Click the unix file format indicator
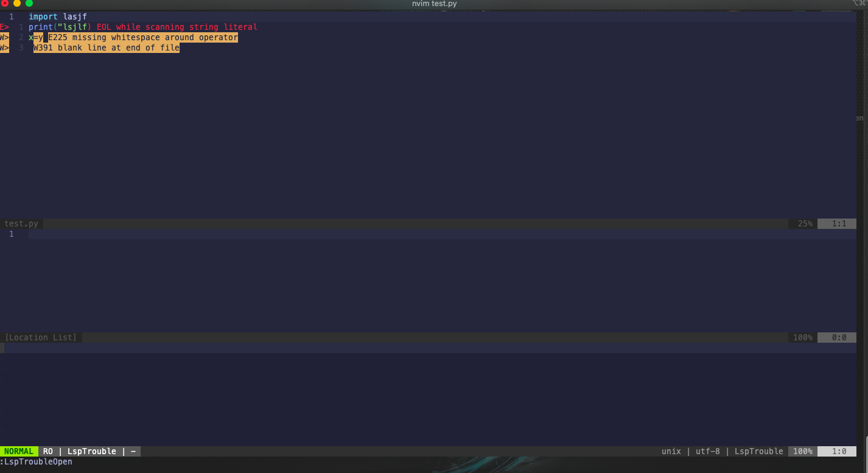868x473 pixels. pos(671,451)
